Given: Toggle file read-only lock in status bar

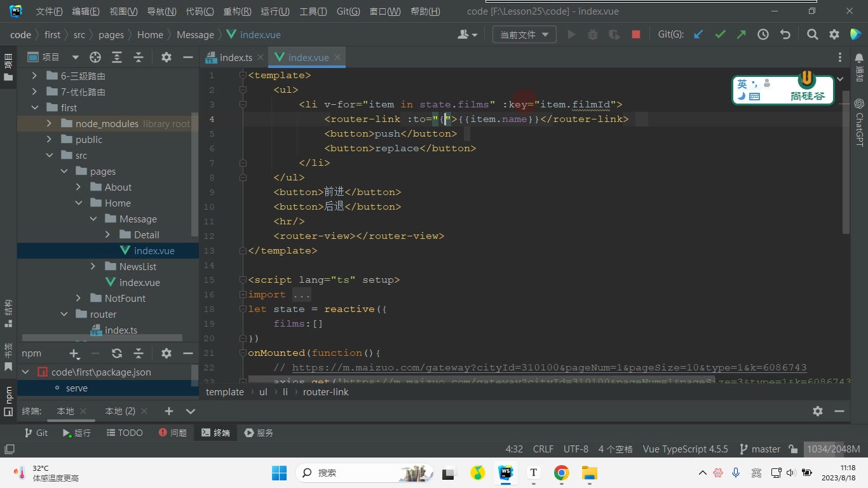Looking at the screenshot, I should click(793, 449).
